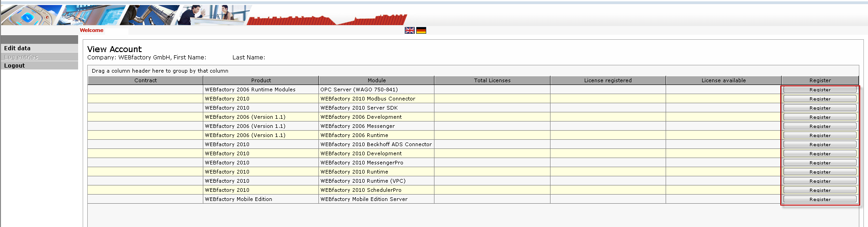Switch language to German via flag icon

421,31
